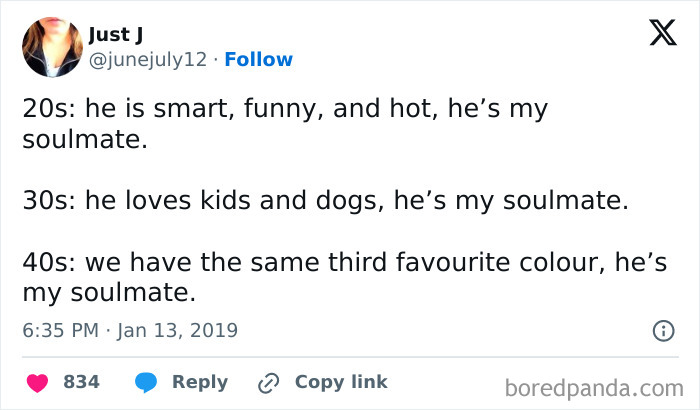This screenshot has width=700, height=410.
Task: Open Just J's profile picture
Action: [x=47, y=46]
